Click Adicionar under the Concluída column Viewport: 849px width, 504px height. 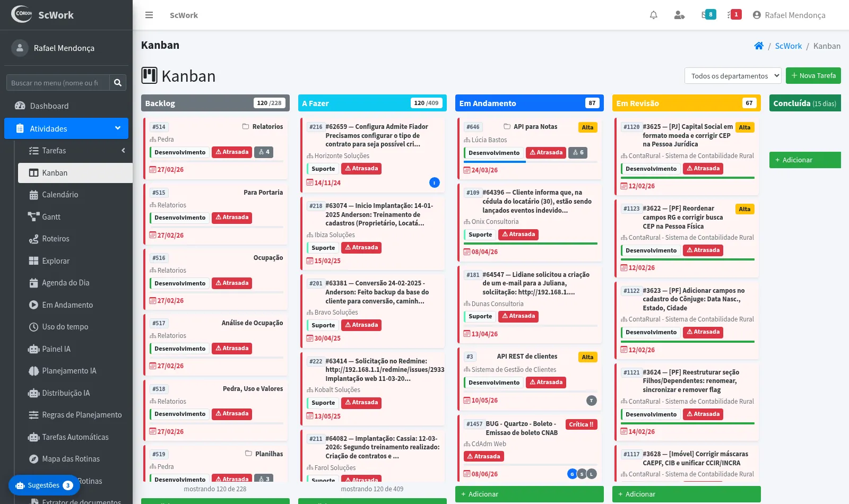click(x=805, y=160)
